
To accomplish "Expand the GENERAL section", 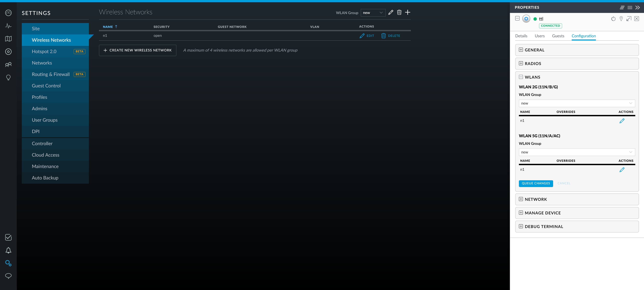I will click(x=521, y=50).
